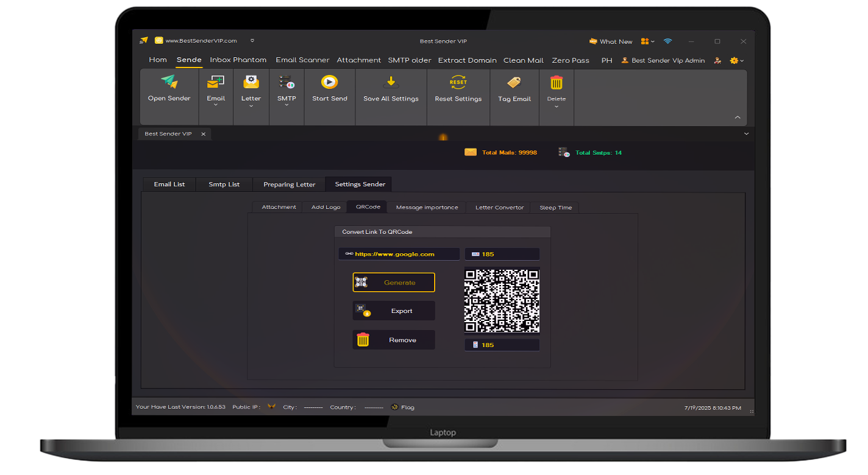Click the generated QR code image
Screen dimensions: 868x475
[502, 300]
